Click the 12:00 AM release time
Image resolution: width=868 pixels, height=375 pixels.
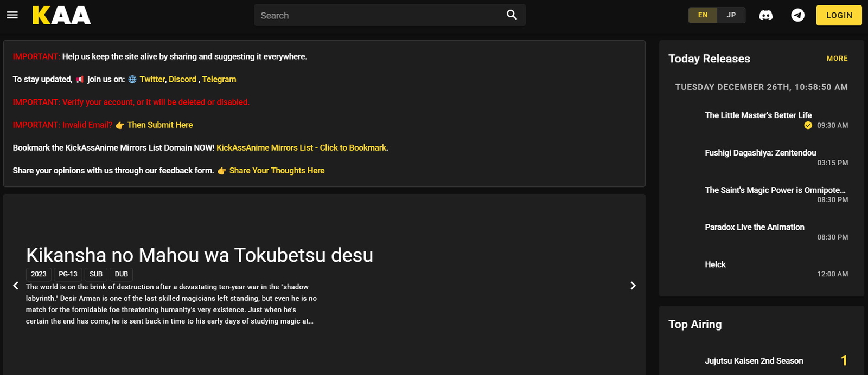832,274
